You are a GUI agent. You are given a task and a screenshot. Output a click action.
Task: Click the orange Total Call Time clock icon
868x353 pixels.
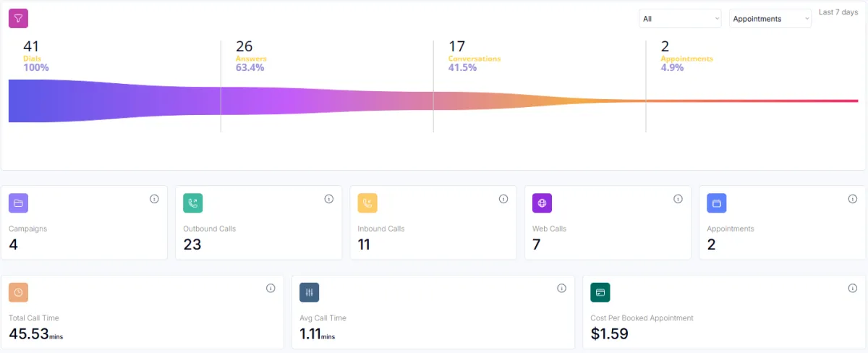coord(19,292)
